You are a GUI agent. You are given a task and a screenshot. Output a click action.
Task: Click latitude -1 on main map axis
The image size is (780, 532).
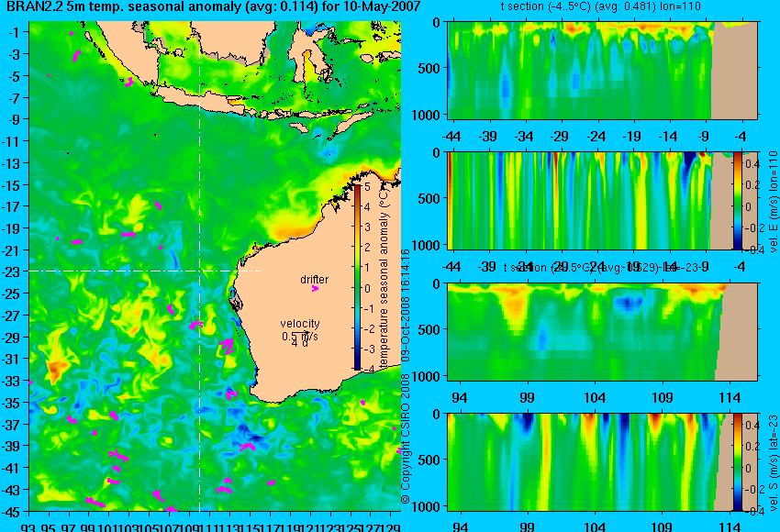coord(15,33)
